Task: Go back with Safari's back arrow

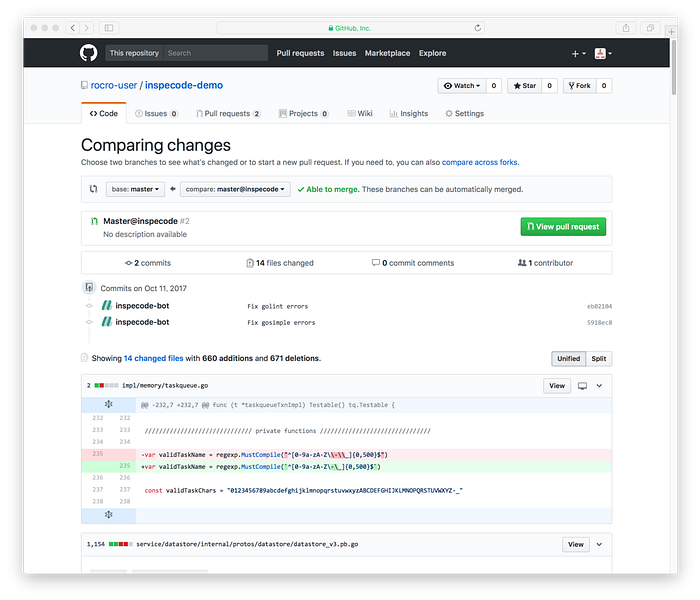Action: (x=73, y=28)
